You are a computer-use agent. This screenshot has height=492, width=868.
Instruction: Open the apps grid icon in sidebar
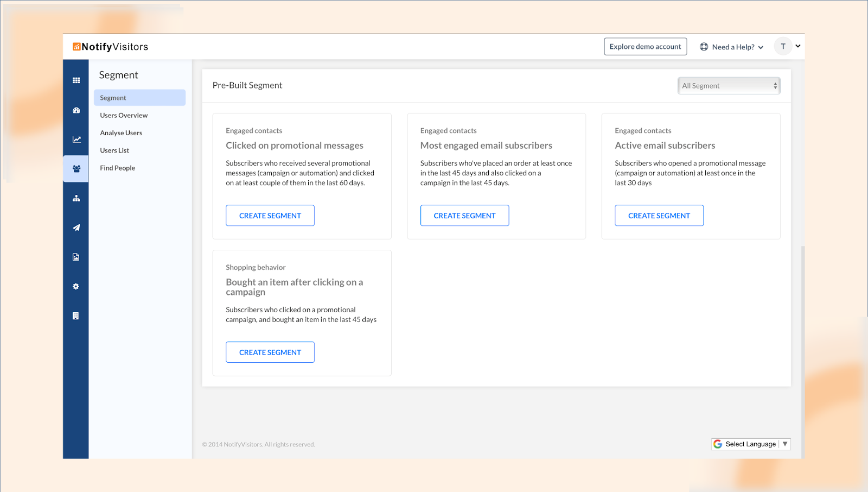click(76, 80)
